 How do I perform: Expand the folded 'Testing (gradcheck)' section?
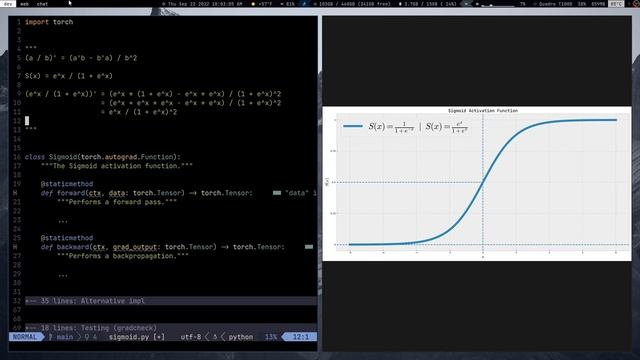[x=171, y=328]
